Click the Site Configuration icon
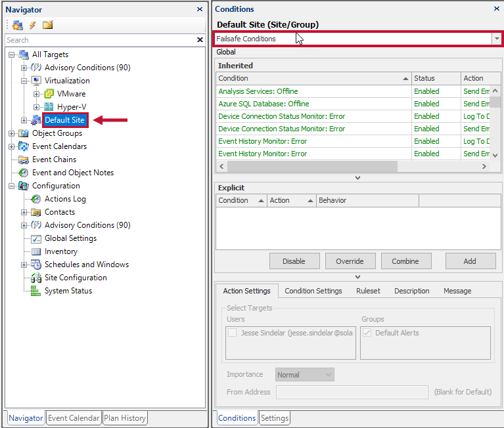Screen dimensions: 504x428 pos(36,278)
